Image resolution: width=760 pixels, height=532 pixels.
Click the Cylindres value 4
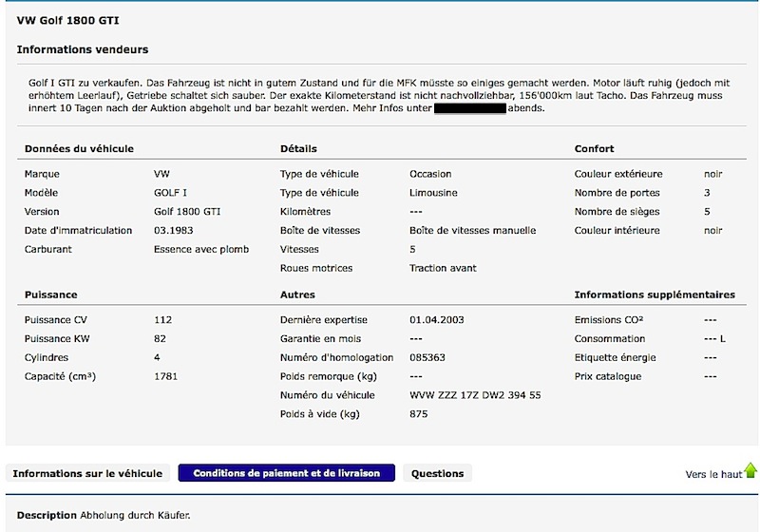157,357
